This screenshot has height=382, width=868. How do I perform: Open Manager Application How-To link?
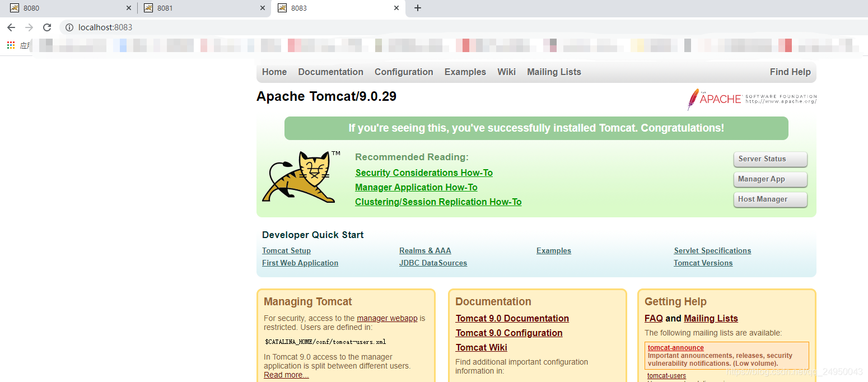point(416,187)
